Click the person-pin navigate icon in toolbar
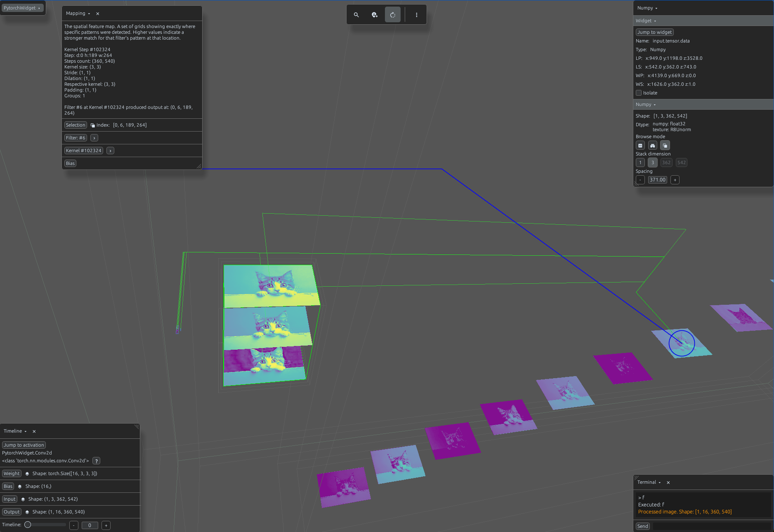 (x=375, y=15)
